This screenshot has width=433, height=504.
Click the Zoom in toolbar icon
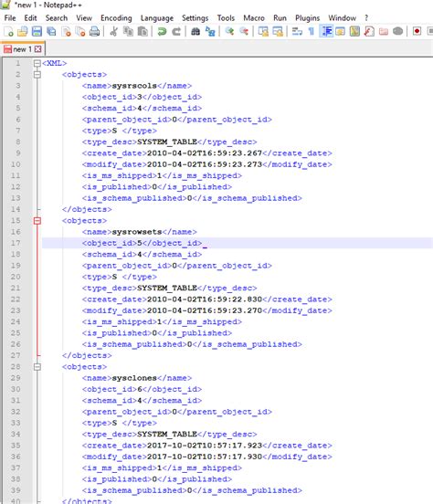click(229, 31)
